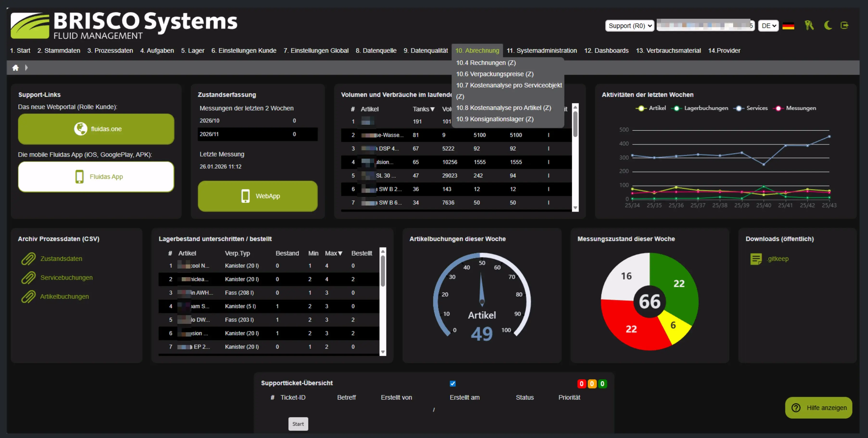Toggle dark mode with the moon icon
Image resolution: width=868 pixels, height=438 pixels.
[x=828, y=25]
